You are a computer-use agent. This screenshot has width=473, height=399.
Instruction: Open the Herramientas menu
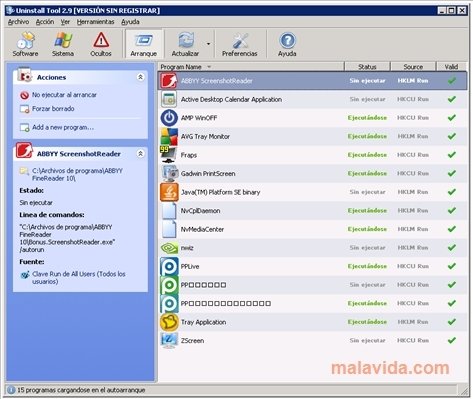pyautogui.click(x=95, y=22)
